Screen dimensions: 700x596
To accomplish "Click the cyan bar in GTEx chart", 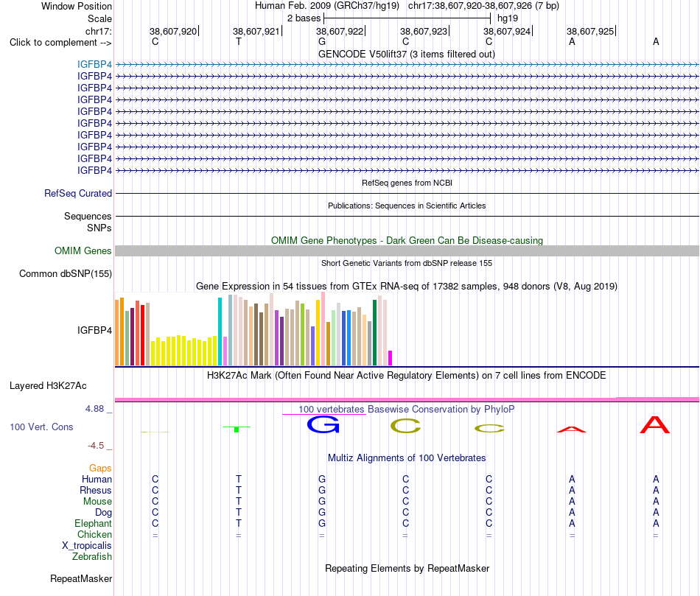I will click(220, 332).
